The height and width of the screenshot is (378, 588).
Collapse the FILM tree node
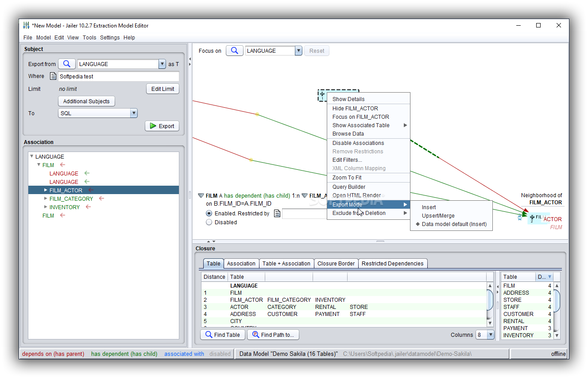pyautogui.click(x=39, y=165)
